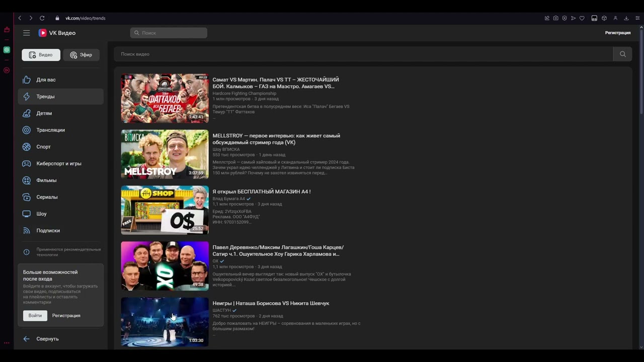Open the browser easy setup sliders icon
Image resolution: width=644 pixels, height=362 pixels.
[x=637, y=18]
